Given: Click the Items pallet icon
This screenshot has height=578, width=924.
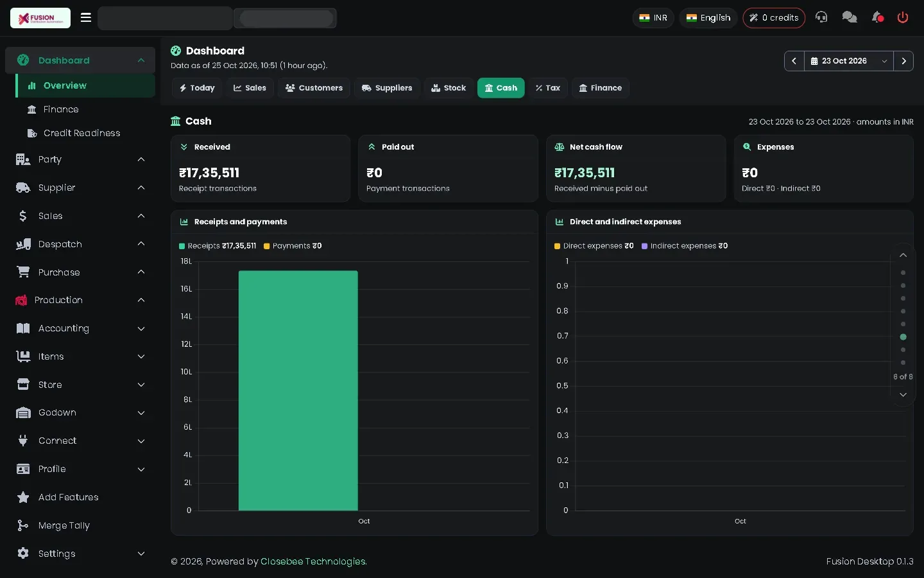Looking at the screenshot, I should [23, 356].
